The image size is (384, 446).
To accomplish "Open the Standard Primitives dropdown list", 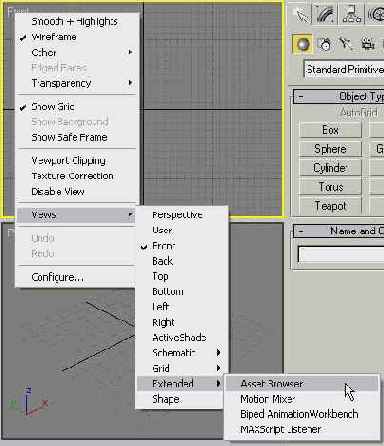I will point(344,69).
